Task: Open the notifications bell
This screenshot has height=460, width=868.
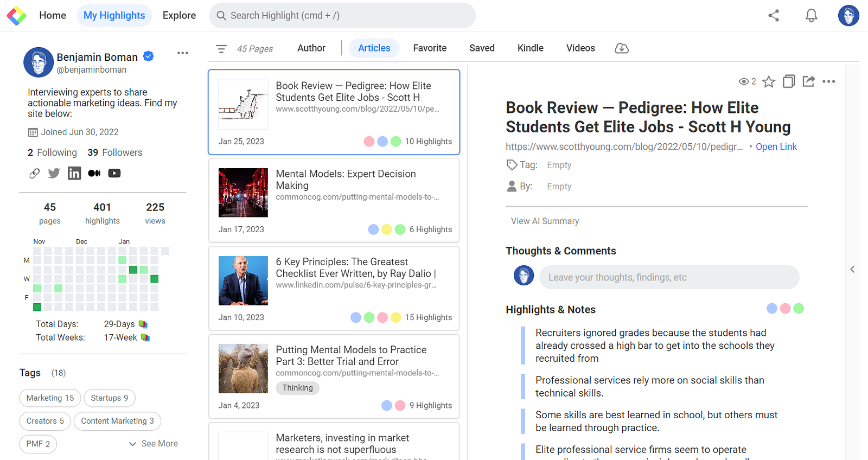Action: click(x=811, y=16)
